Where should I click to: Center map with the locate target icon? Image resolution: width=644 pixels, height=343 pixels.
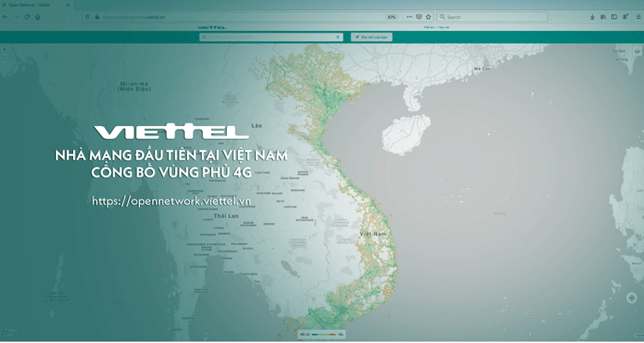[632, 298]
